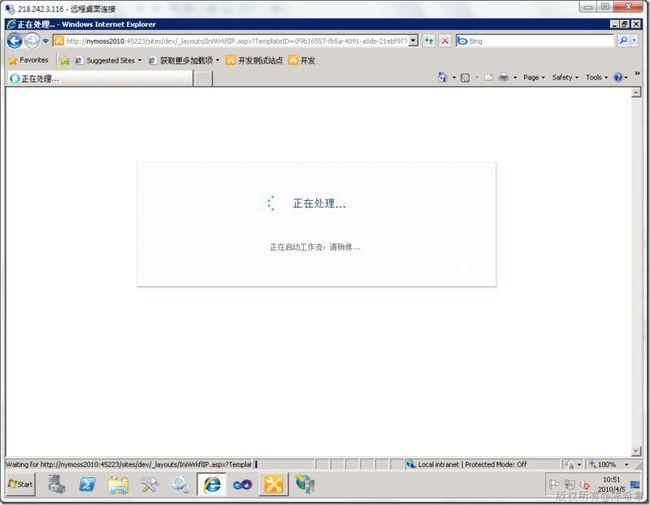Open the hammer and wrench taskbar icon

click(x=149, y=484)
